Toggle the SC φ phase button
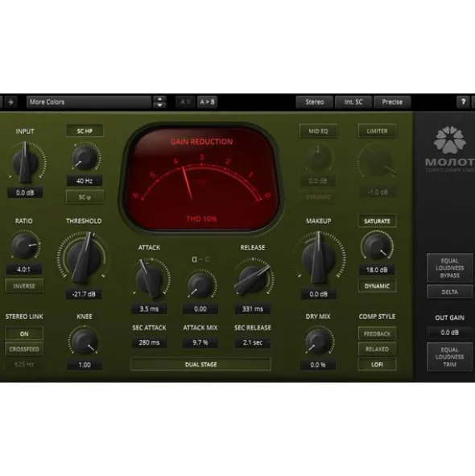 pos(85,197)
